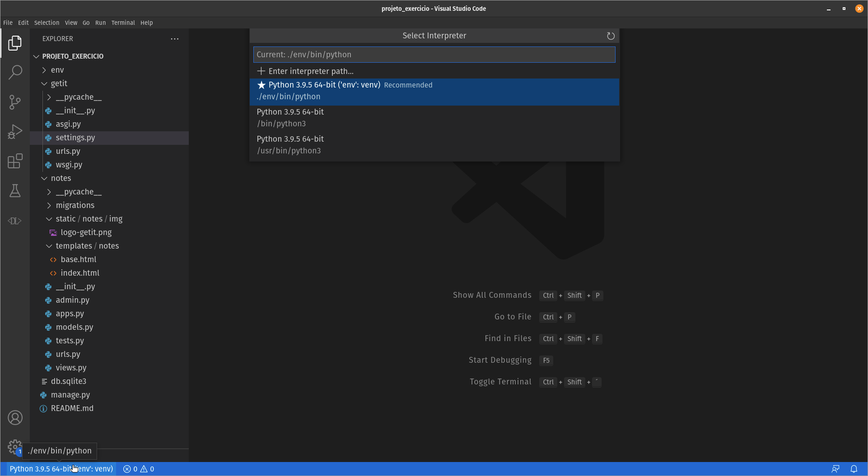
Task: Open the Terminal menu
Action: (x=123, y=23)
